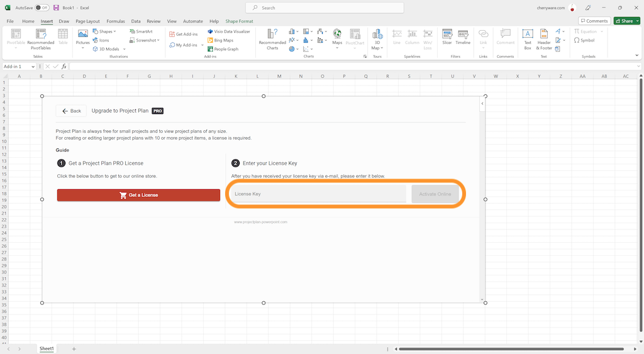Click the Text Box icon

pyautogui.click(x=528, y=38)
